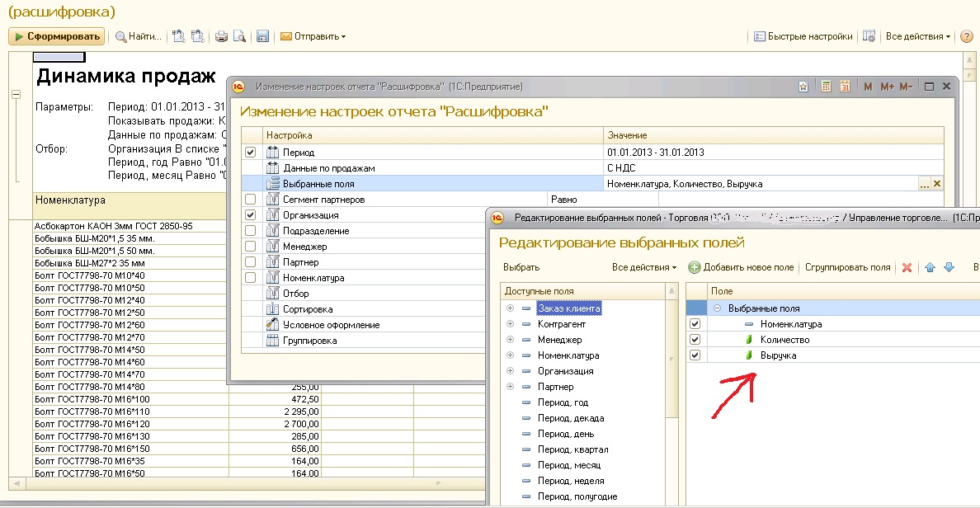Viewport: 980px width, 508px height.
Task: Toggle the Период setting checkbox
Action: click(251, 152)
